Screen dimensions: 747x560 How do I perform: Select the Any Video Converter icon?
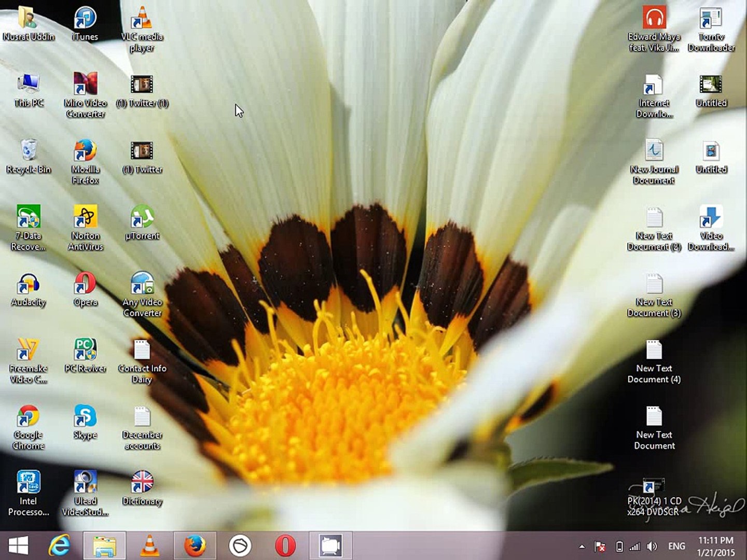click(142, 285)
